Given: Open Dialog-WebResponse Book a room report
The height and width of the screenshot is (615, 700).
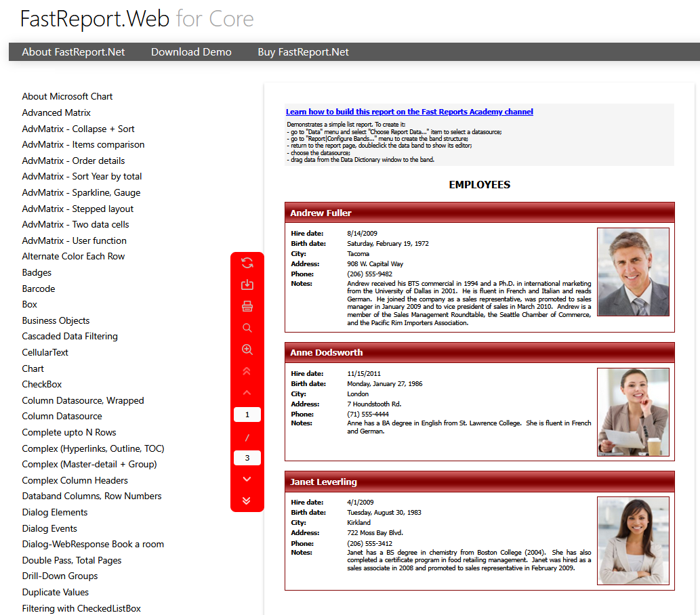Looking at the screenshot, I should pos(93,544).
